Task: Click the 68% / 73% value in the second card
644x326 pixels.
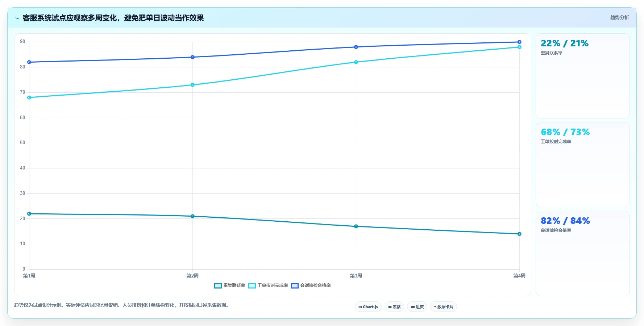Action: pyautogui.click(x=565, y=132)
